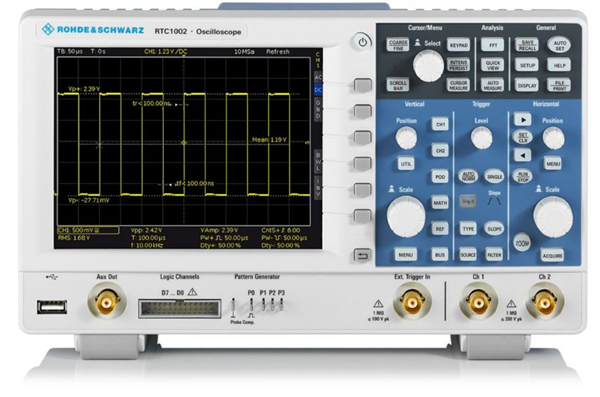The height and width of the screenshot is (397, 600).
Task: Click the Aux Out BNC connector
Action: coord(107,302)
